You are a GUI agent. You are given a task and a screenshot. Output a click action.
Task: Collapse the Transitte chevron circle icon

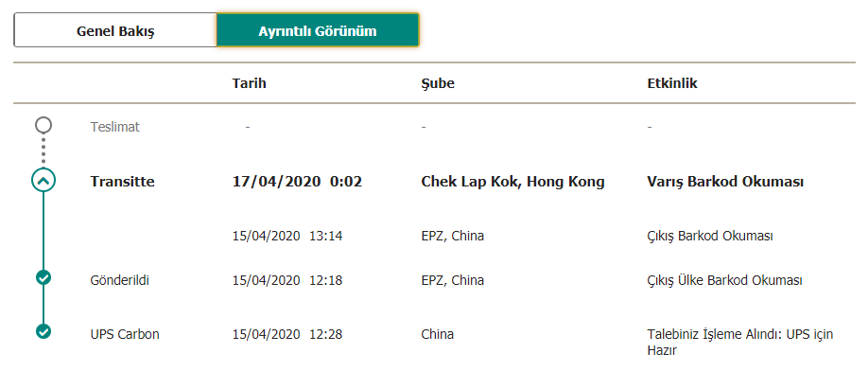coord(43,180)
